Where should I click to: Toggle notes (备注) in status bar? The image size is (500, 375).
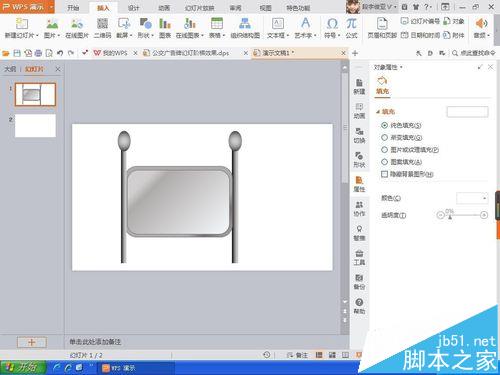point(297,355)
